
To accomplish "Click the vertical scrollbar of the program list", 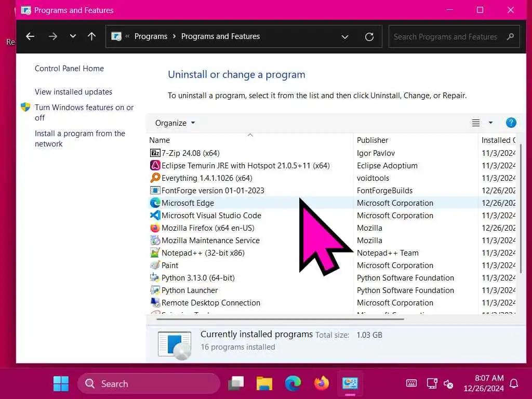I will click(521, 209).
